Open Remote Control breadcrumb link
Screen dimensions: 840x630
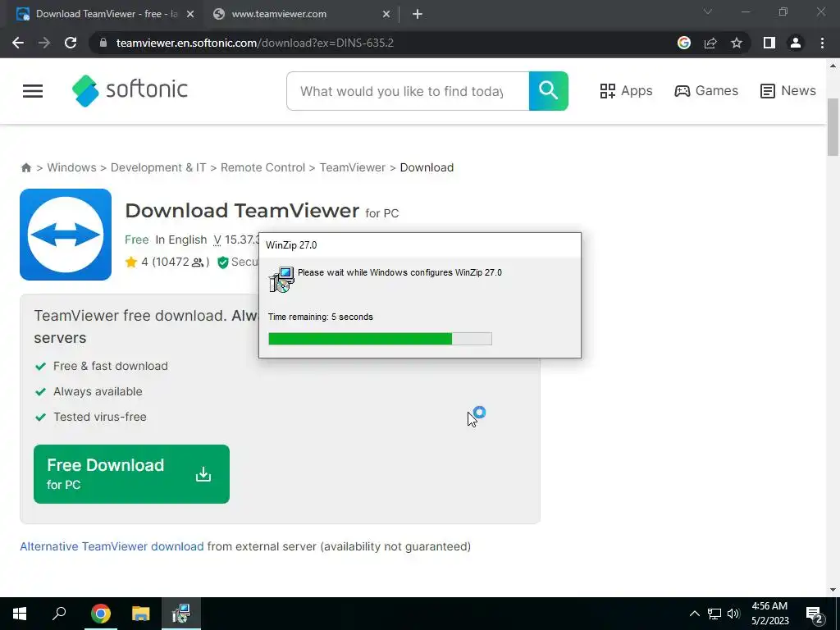click(262, 167)
